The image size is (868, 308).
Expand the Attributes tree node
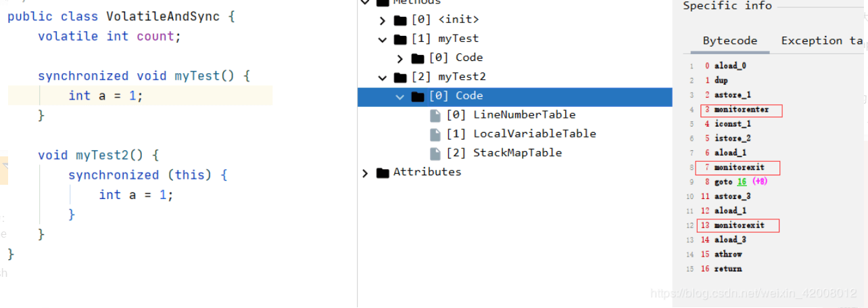tap(365, 173)
